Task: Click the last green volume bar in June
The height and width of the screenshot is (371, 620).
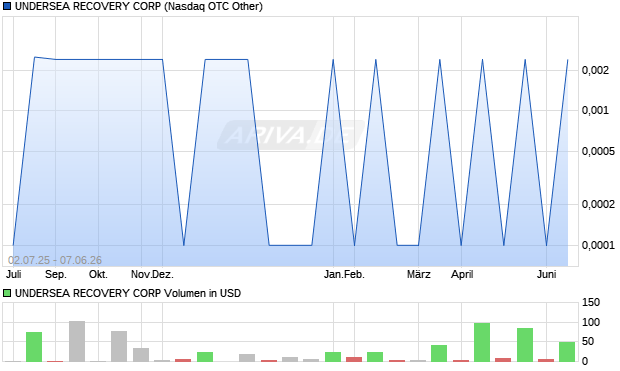Action: pyautogui.click(x=567, y=352)
